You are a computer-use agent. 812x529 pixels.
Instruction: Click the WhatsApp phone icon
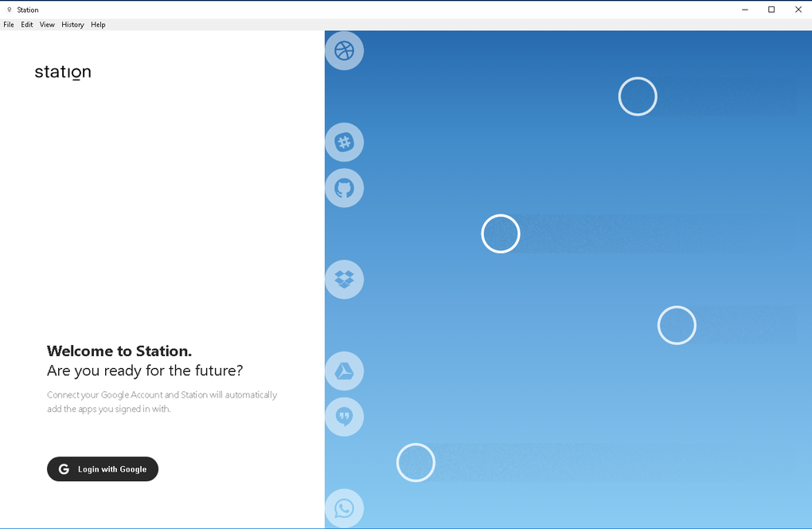[x=345, y=508]
